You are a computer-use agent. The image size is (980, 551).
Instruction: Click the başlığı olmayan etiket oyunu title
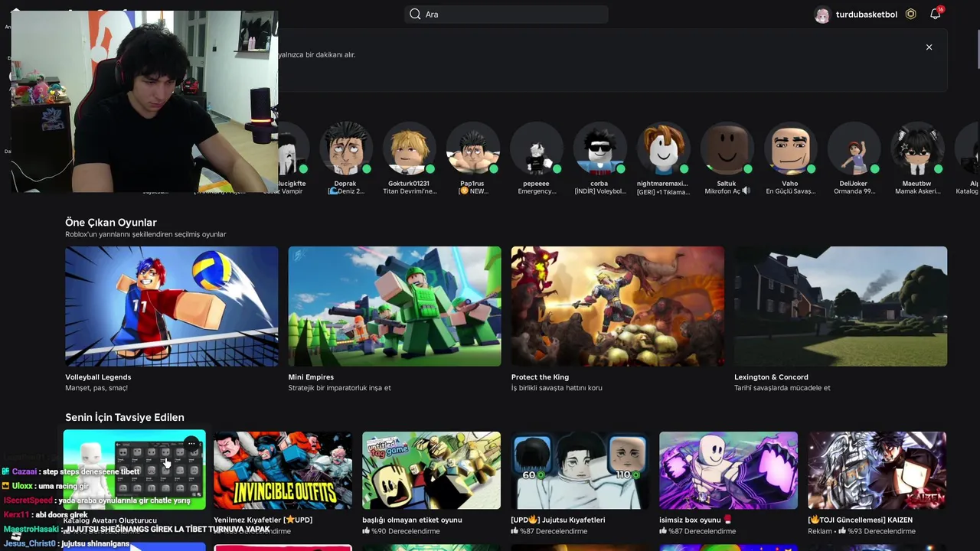412,520
